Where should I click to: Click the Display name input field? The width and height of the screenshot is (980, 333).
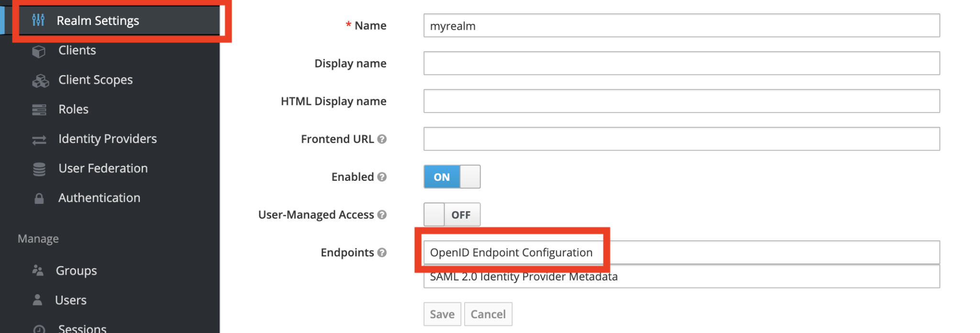point(681,64)
